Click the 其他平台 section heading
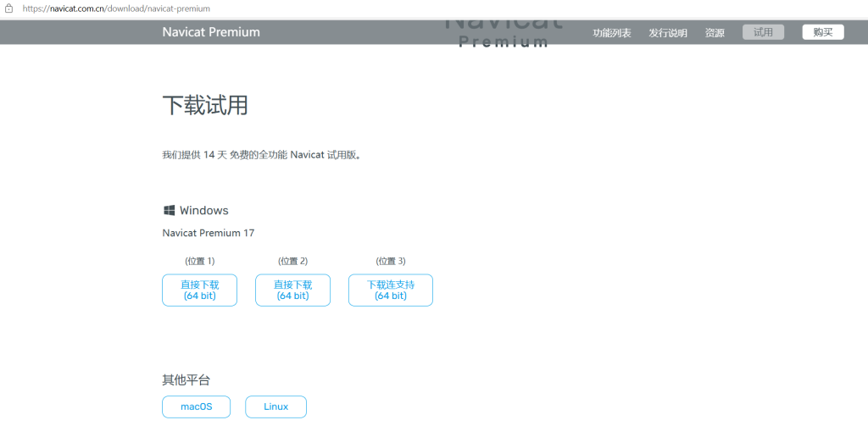This screenshot has height=448, width=868. (x=186, y=380)
